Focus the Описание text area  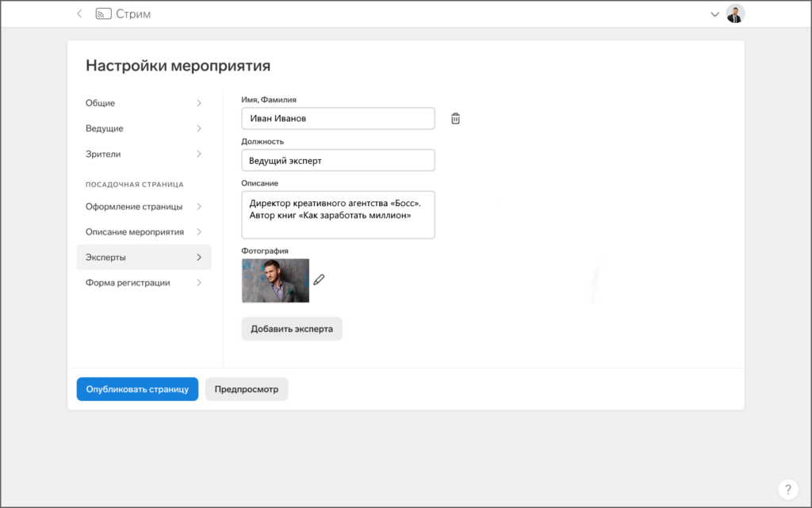point(338,215)
